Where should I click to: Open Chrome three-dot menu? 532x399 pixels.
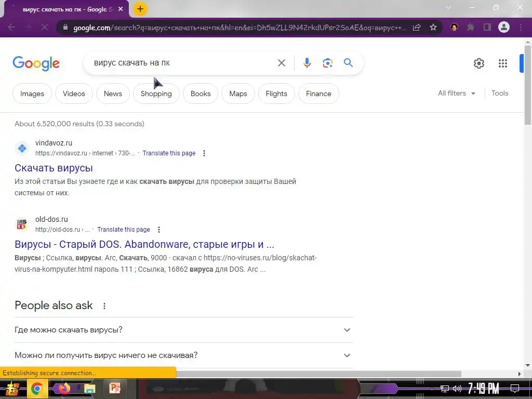521,27
